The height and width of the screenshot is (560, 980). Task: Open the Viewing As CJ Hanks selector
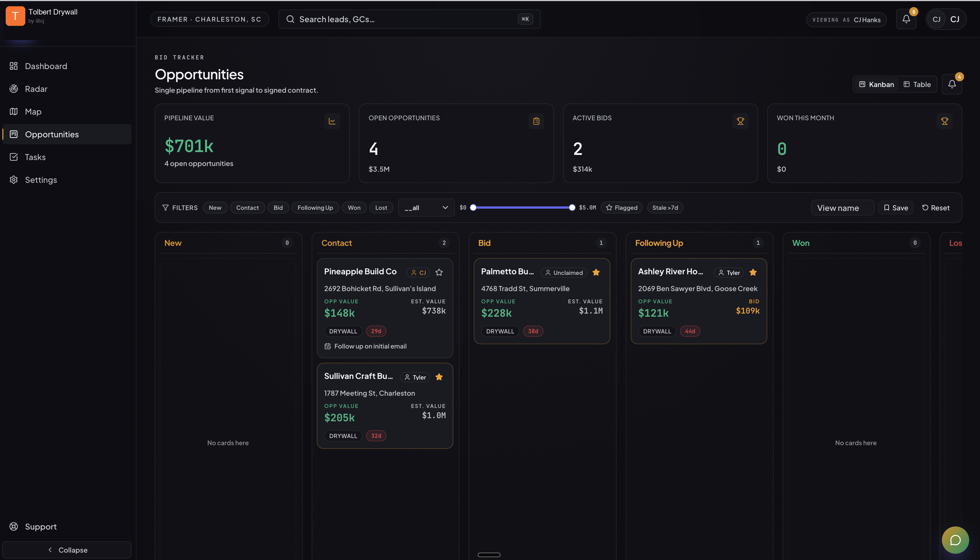point(846,20)
